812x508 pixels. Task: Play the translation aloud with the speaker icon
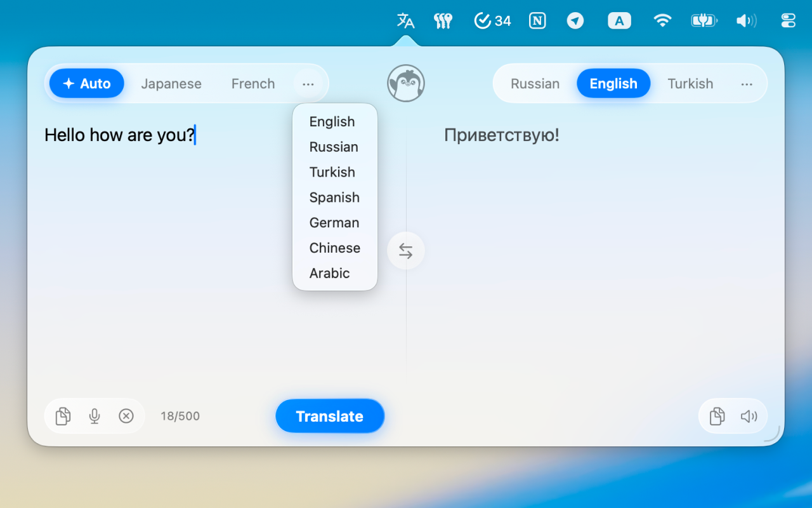(749, 416)
